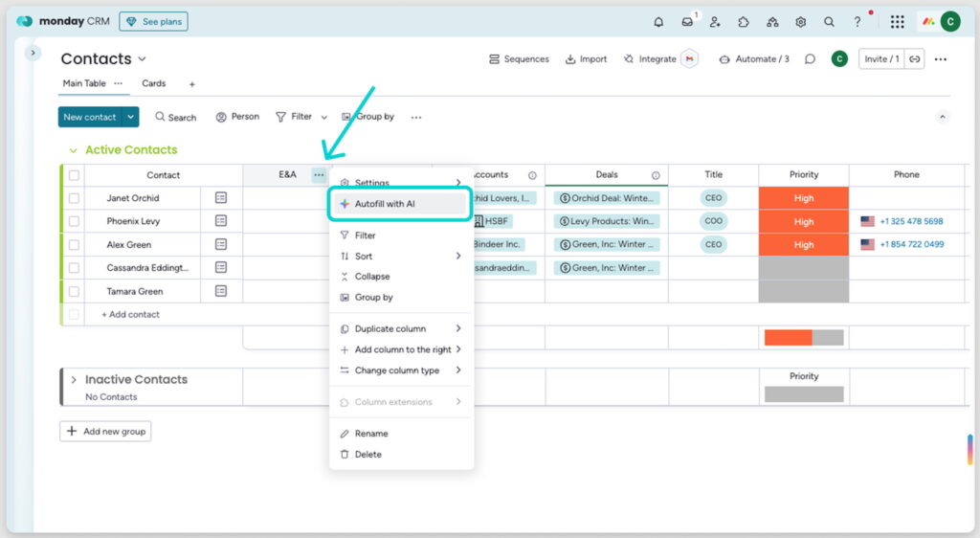Click the See plans button

click(x=154, y=22)
